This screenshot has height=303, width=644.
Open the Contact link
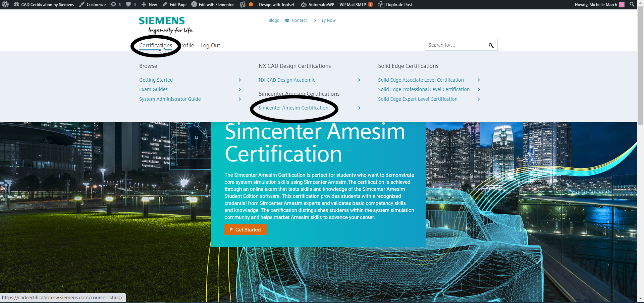(x=296, y=20)
